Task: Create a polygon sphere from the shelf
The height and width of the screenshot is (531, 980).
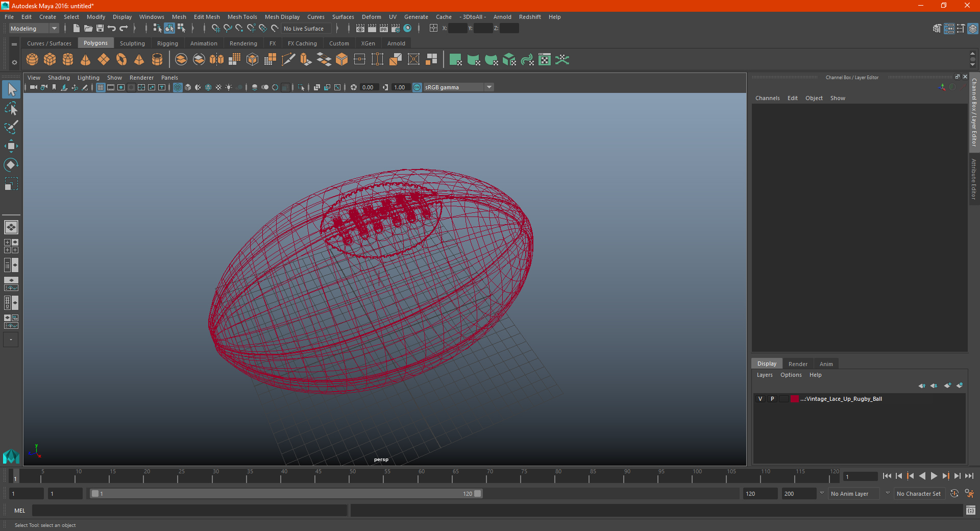Action: (x=32, y=60)
